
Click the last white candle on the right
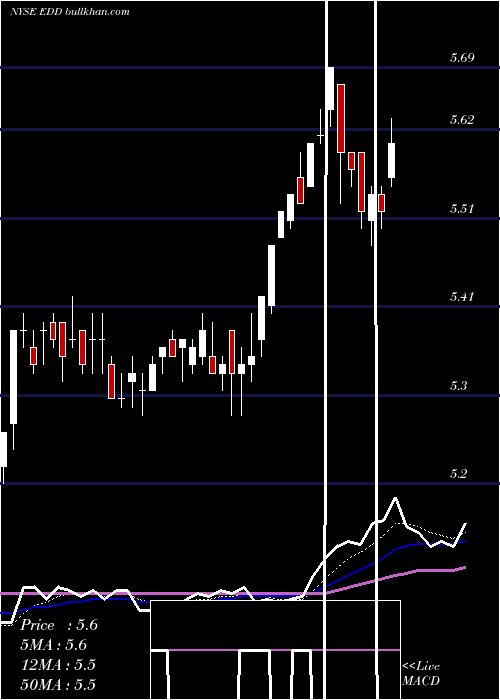[392, 160]
